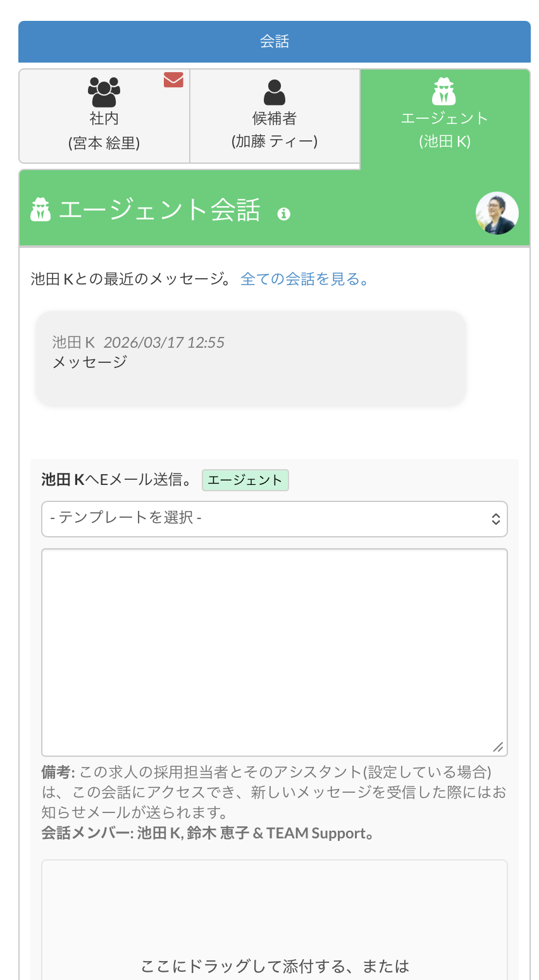Image resolution: width=539 pixels, height=980 pixels.
Task: Click the 2026/03/17 12:55 message timestamp
Action: pos(164,343)
